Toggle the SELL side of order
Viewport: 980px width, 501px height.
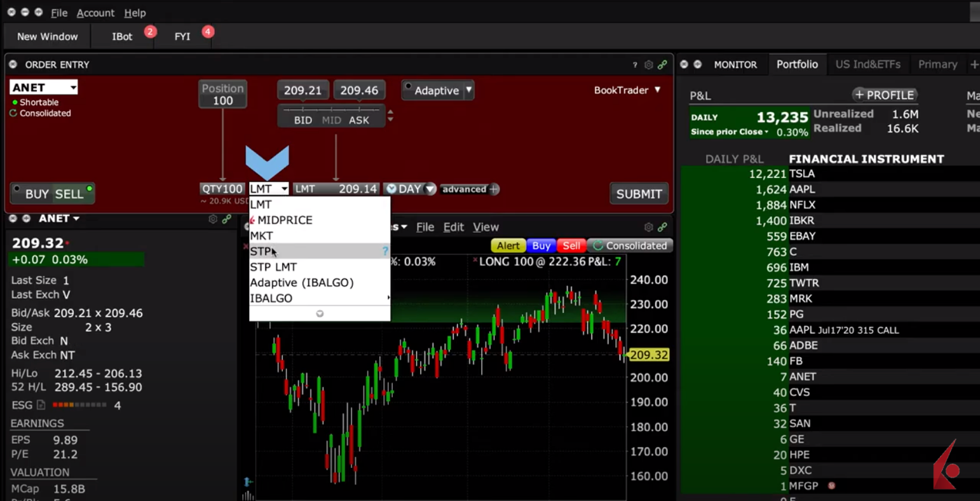69,194
